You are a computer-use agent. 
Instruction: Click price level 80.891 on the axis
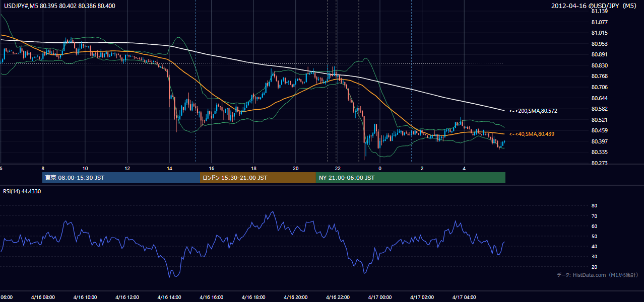coord(599,54)
